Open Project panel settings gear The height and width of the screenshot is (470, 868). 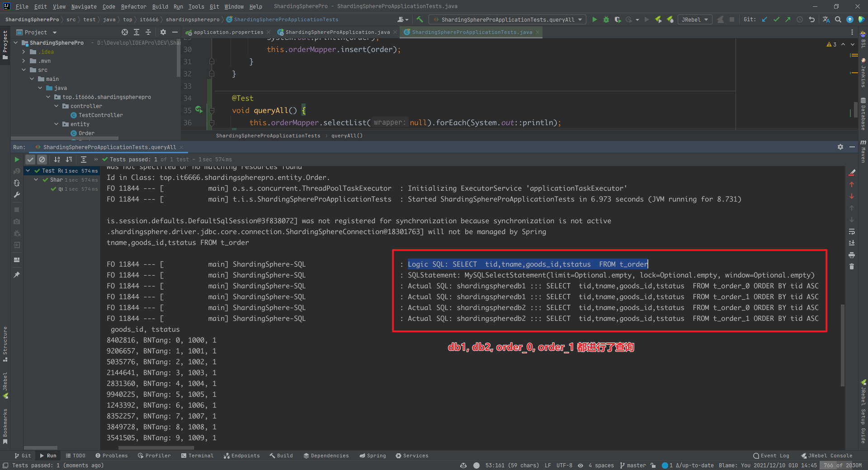coord(163,32)
